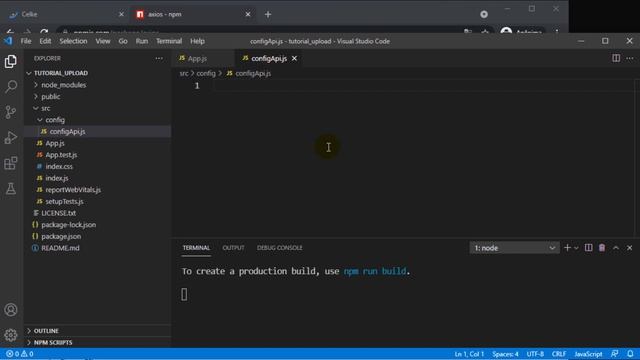This screenshot has width=640, height=360.
Task: Select the TERMINAL panel tab
Action: 196,248
